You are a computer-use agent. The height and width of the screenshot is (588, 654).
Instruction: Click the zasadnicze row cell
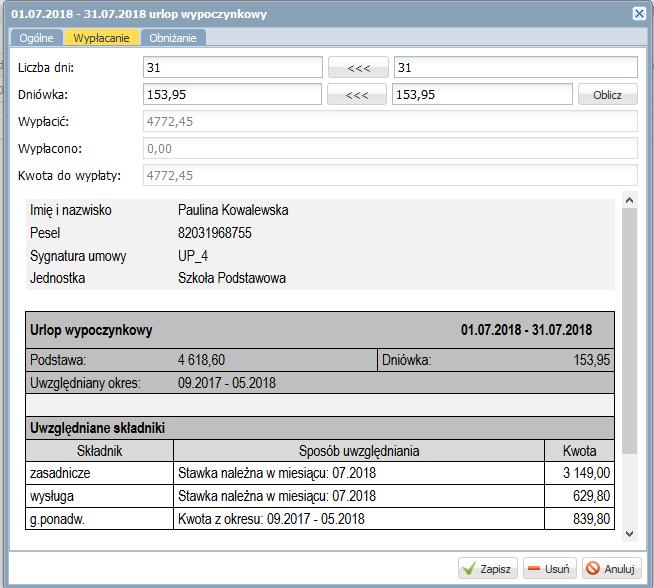click(99, 473)
